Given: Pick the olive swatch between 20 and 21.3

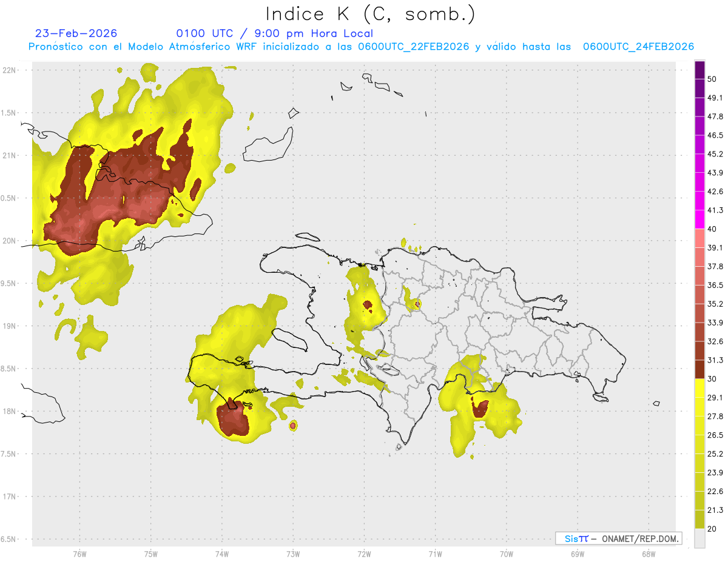Looking at the screenshot, I should (699, 520).
